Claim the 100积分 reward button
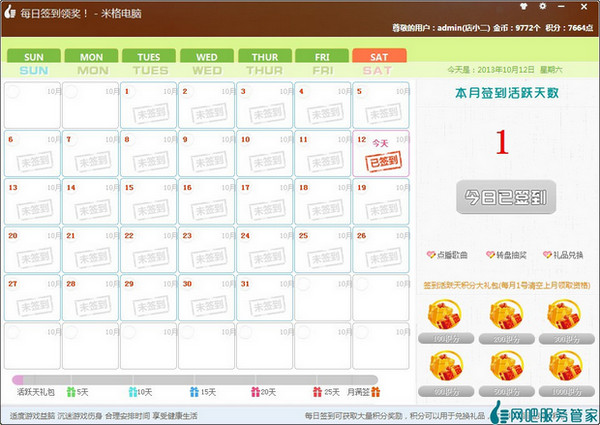600x425 pixels. coord(446,339)
